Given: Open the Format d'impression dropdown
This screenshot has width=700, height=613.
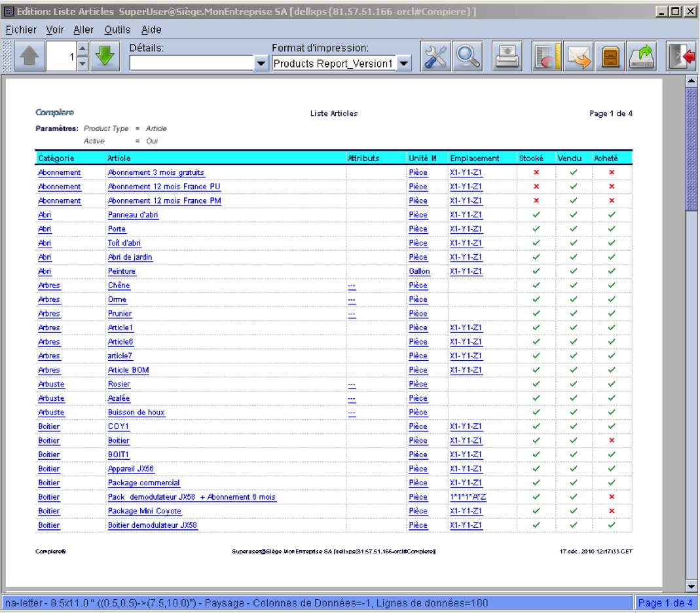Looking at the screenshot, I should 403,64.
